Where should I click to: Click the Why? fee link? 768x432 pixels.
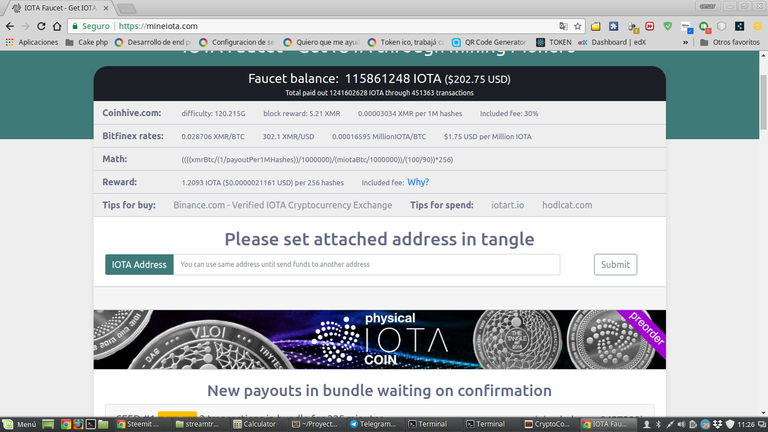click(x=418, y=182)
